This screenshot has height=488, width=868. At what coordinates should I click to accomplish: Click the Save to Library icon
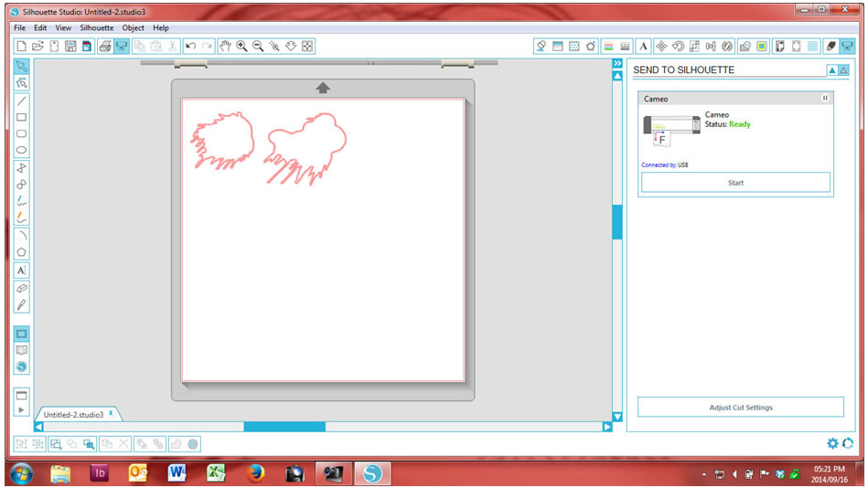tap(87, 47)
